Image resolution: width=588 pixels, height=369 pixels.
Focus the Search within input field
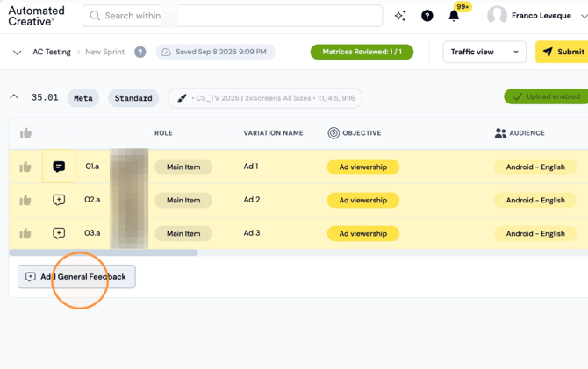click(232, 16)
